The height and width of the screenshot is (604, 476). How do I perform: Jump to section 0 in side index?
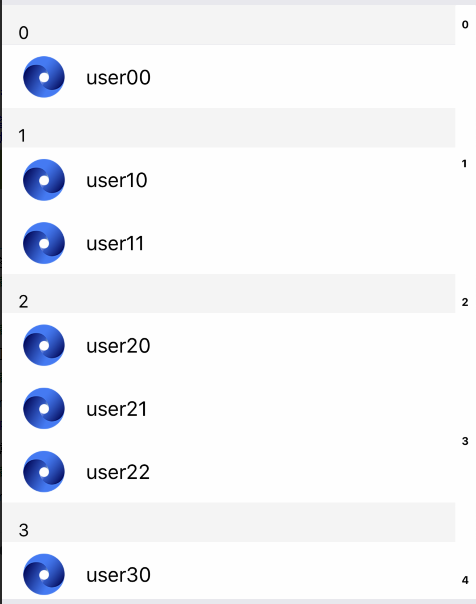click(x=465, y=25)
